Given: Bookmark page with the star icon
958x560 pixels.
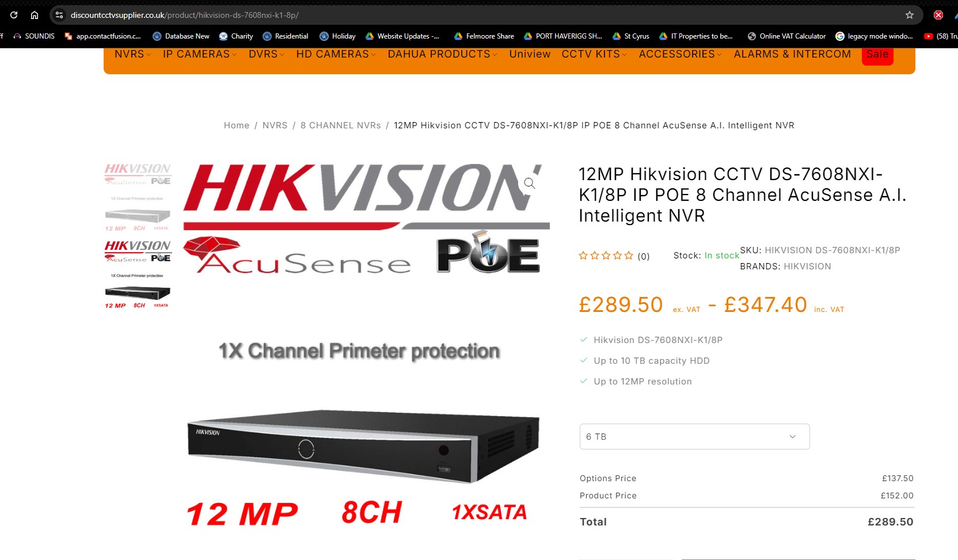Looking at the screenshot, I should click(910, 15).
